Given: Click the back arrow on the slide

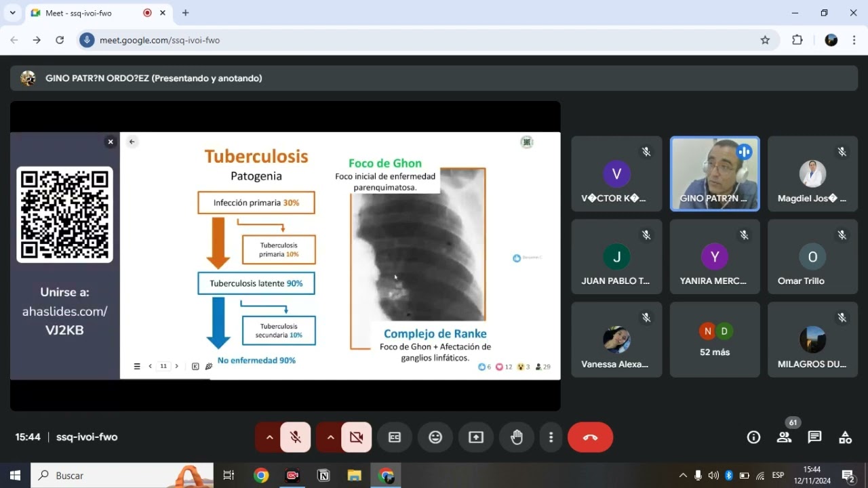Looking at the screenshot, I should (x=132, y=142).
